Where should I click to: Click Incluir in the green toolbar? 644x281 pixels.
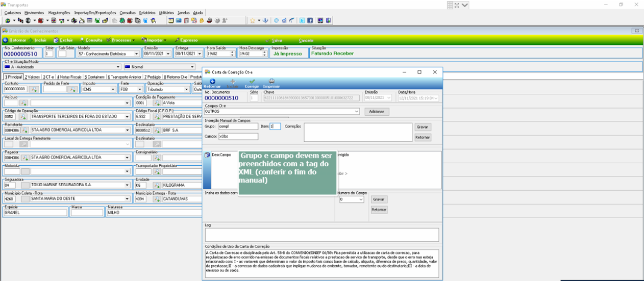38,40
